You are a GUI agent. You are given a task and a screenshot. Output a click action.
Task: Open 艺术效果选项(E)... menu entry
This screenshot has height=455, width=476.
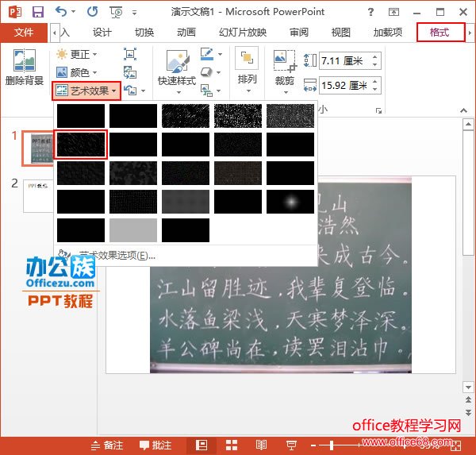click(x=117, y=256)
